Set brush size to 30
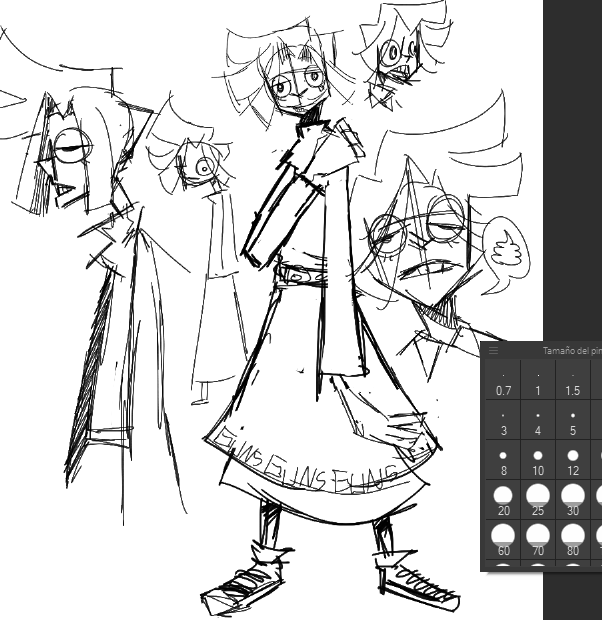The height and width of the screenshot is (620, 602). click(x=573, y=500)
